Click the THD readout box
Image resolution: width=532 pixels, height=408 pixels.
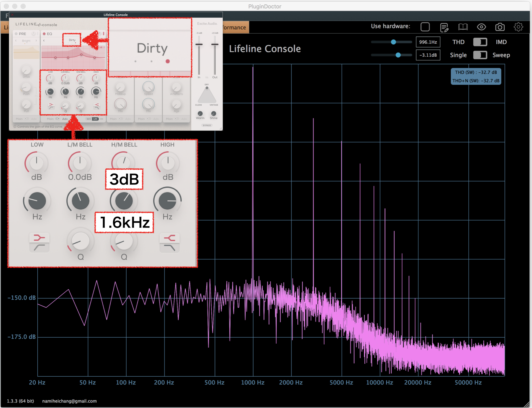(x=476, y=76)
